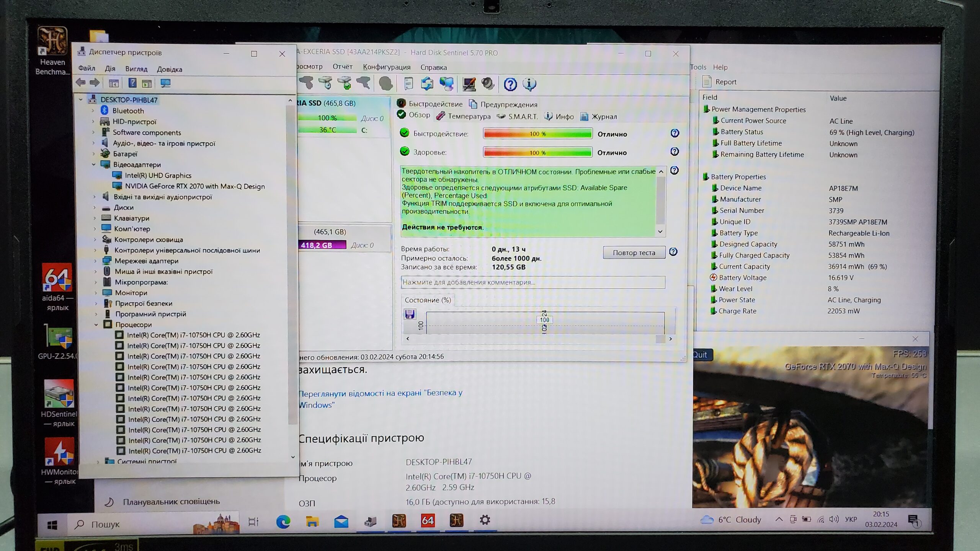
Task: Switch to the Температура tab
Action: point(469,116)
